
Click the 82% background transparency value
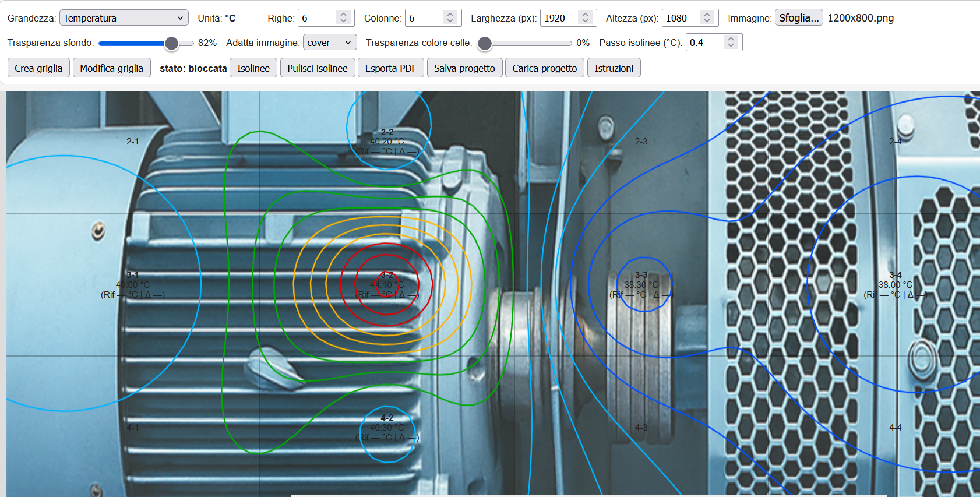click(x=207, y=43)
